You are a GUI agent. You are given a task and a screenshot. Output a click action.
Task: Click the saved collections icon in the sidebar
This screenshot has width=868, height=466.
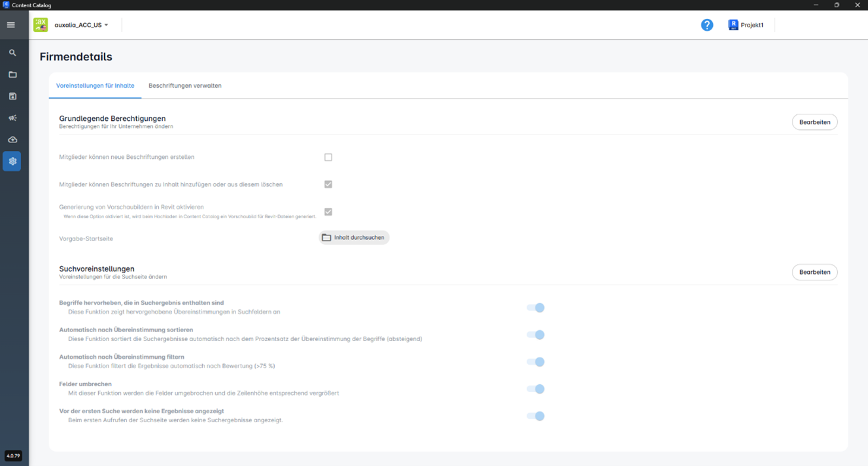pos(12,97)
